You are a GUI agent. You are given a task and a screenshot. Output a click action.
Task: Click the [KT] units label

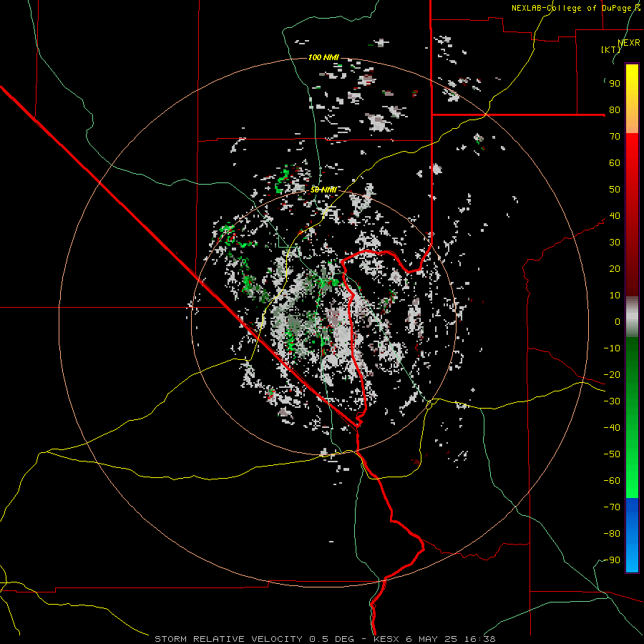[611, 49]
